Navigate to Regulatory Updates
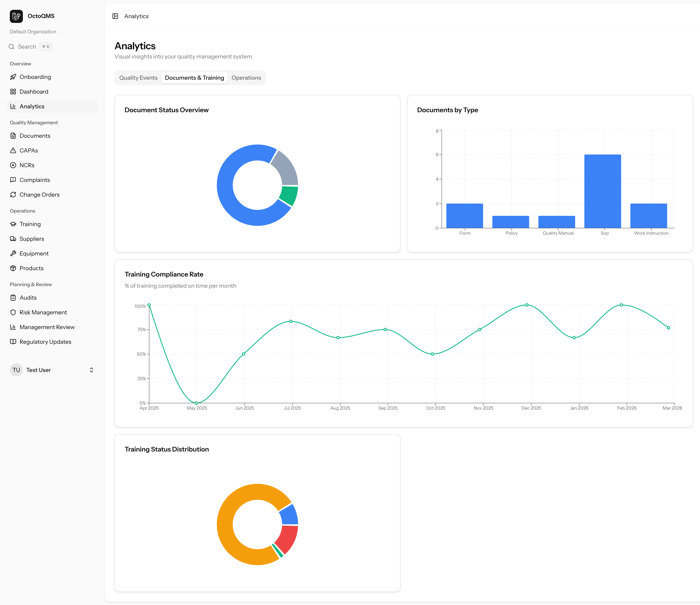700x605 pixels. click(x=52, y=342)
